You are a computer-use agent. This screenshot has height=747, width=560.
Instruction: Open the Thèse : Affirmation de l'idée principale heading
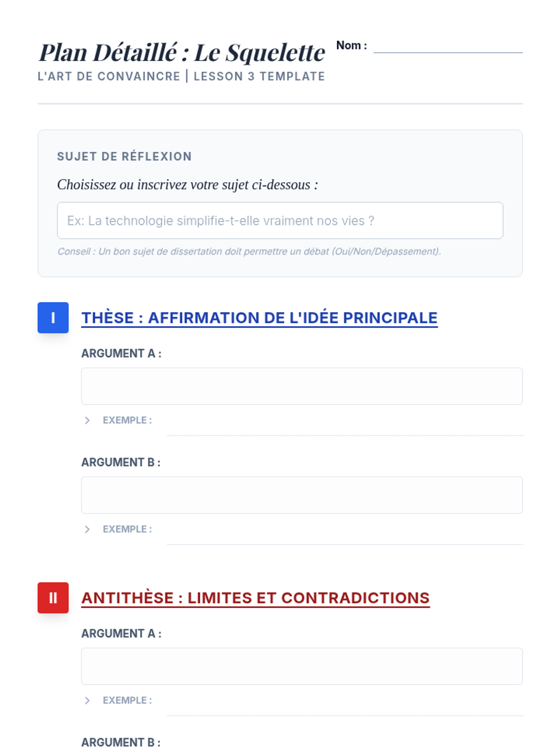coord(259,317)
